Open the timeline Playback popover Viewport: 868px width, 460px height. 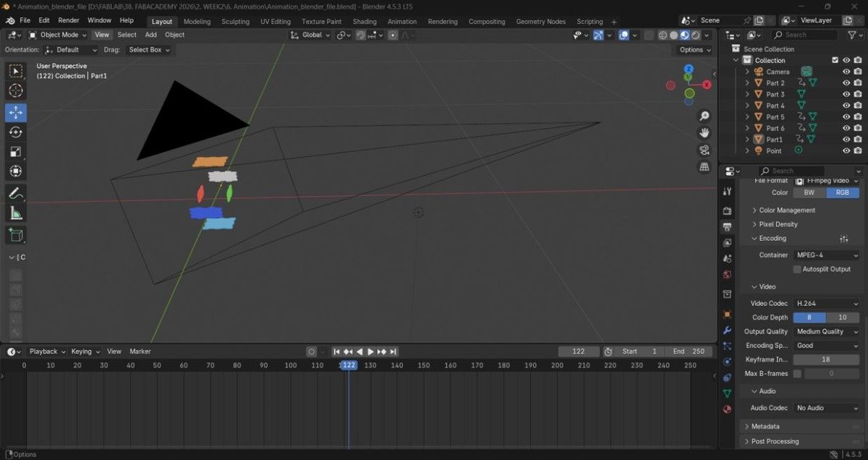pos(46,352)
